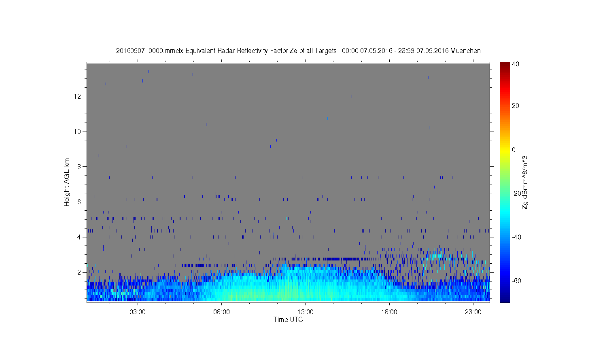The width and height of the screenshot is (607, 364).
Task: Click the '08:00' time tick label
Action: point(222,312)
